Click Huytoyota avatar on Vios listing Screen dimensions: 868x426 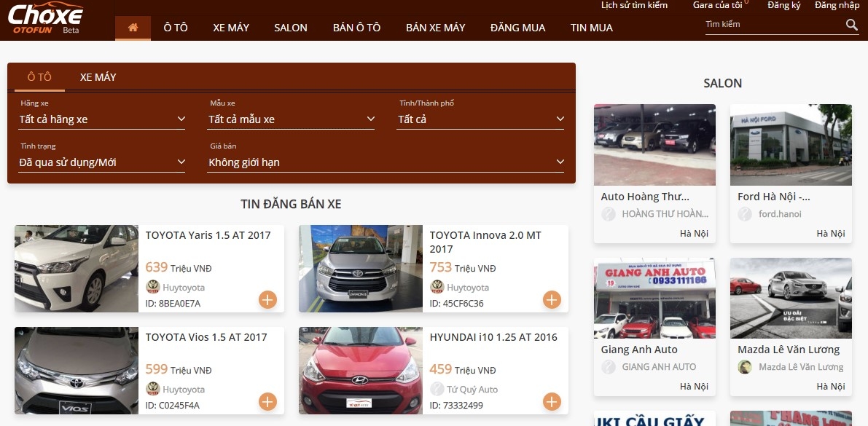click(x=153, y=389)
